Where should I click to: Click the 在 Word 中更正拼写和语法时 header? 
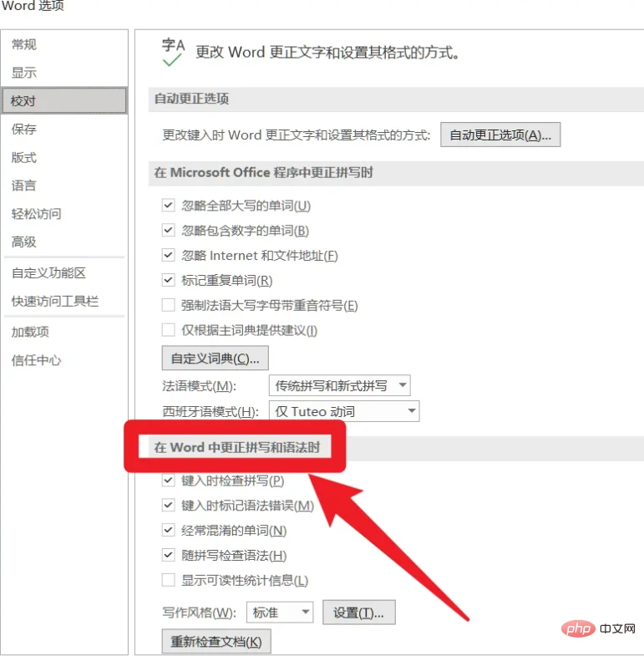click(236, 447)
